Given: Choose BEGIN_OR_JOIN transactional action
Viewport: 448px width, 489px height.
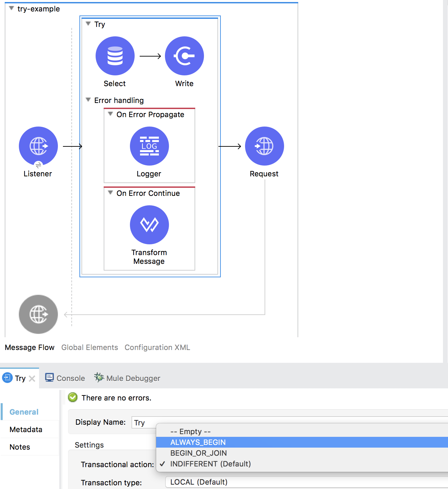Looking at the screenshot, I should [198, 453].
